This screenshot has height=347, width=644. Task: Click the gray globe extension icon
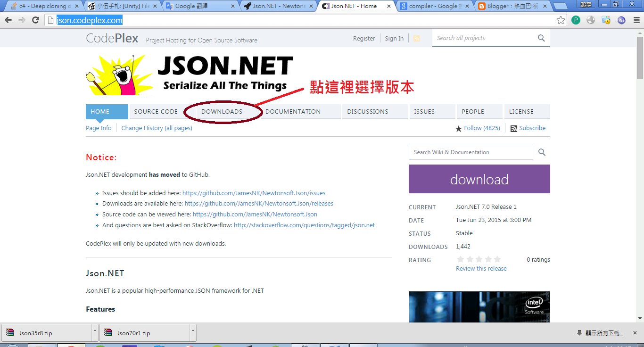tap(591, 20)
